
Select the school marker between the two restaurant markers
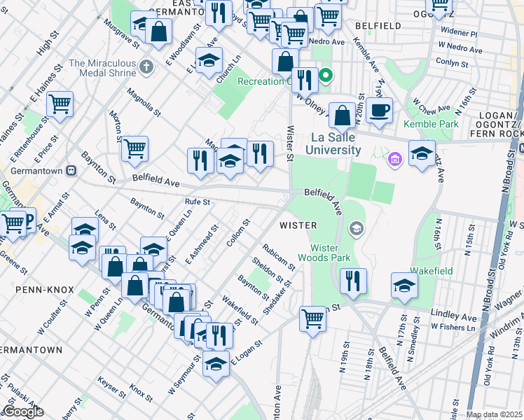pos(230,161)
